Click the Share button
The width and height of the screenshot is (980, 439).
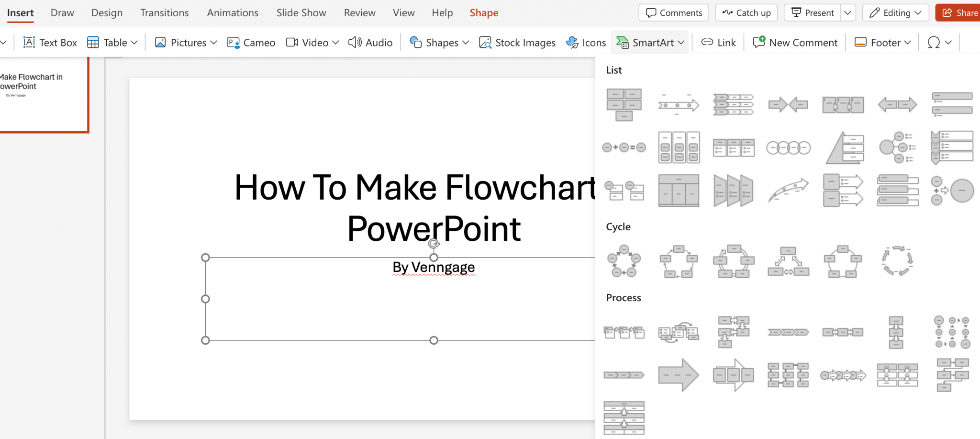(963, 12)
